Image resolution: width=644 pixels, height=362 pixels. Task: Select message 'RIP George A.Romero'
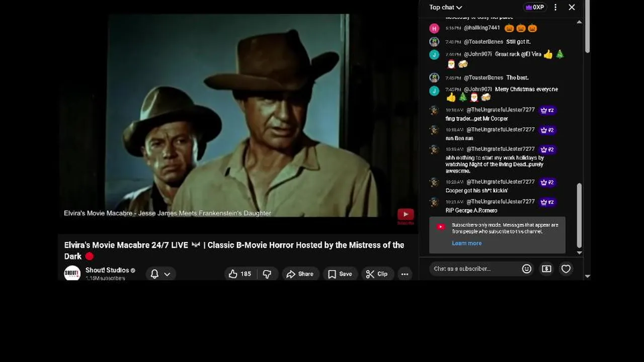click(471, 210)
